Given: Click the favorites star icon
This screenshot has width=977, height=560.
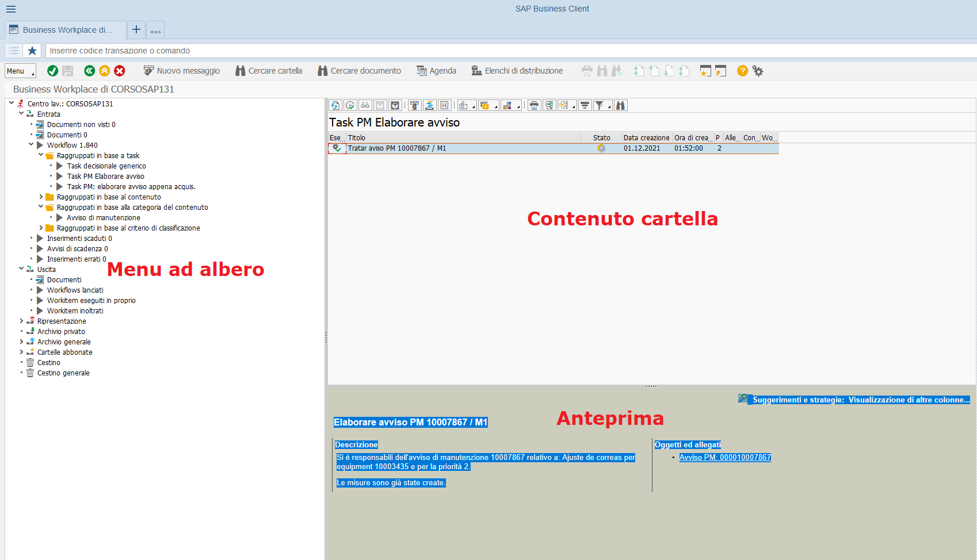Looking at the screenshot, I should click(x=32, y=51).
